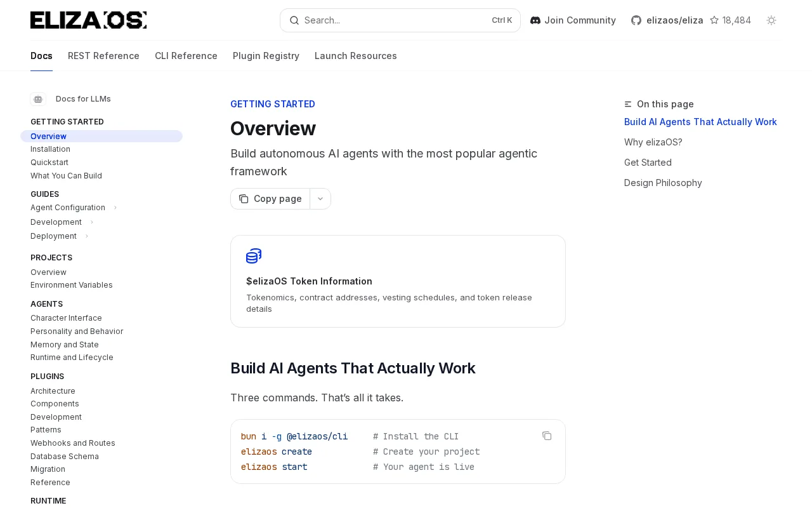Toggle the light/dark theme
The height and width of the screenshot is (508, 812).
(x=771, y=20)
